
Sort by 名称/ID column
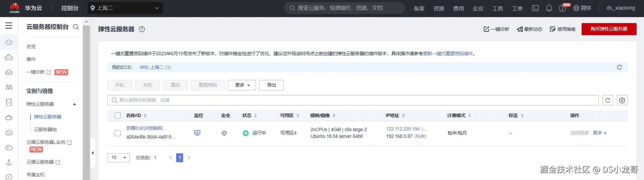click(x=145, y=115)
